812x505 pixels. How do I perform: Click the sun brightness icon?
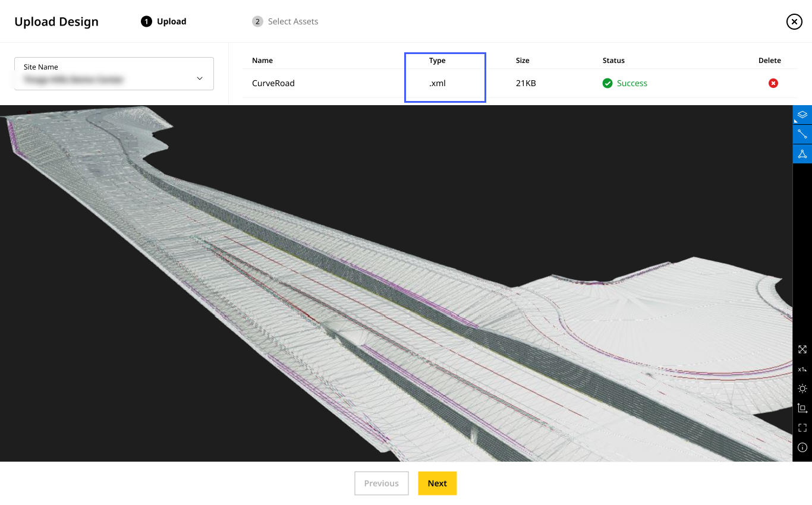(x=802, y=389)
